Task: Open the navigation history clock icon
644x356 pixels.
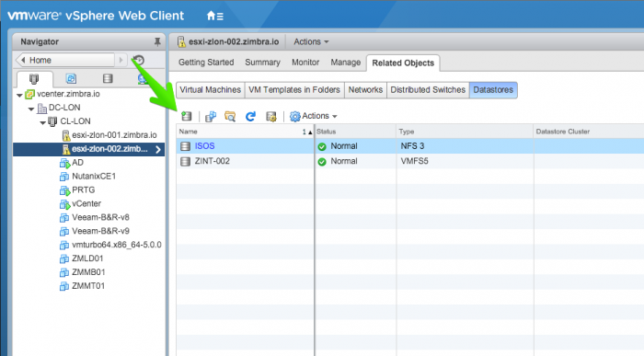Action: pos(139,61)
